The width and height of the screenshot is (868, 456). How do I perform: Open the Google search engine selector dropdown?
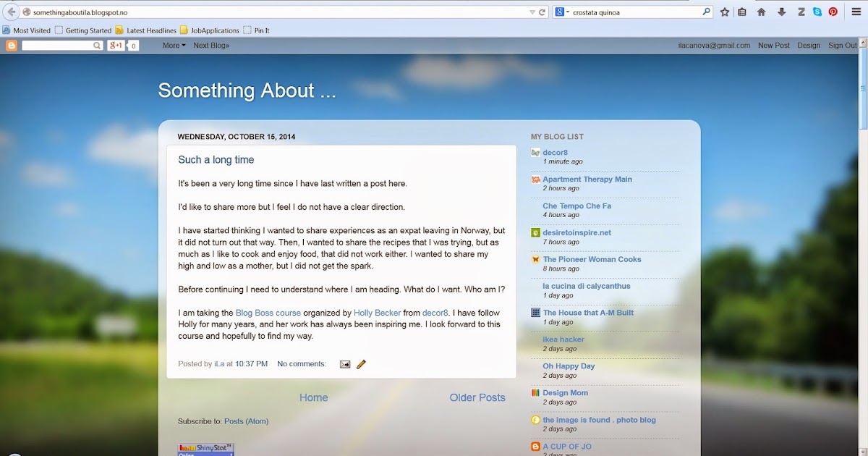(562, 12)
